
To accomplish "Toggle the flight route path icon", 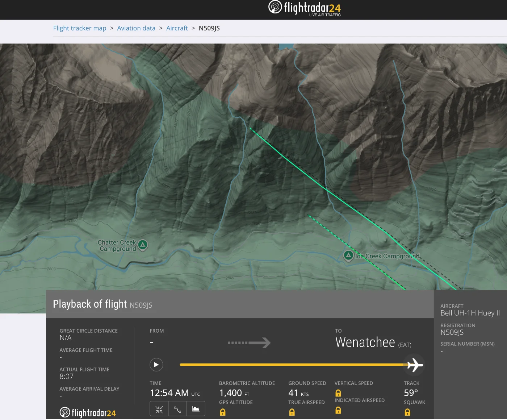I will 177,409.
